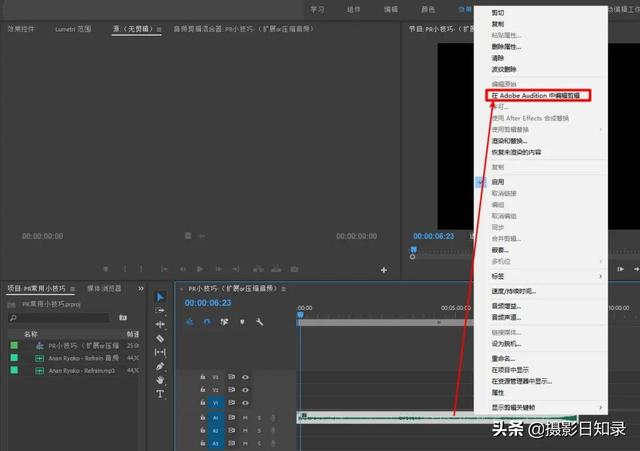640x451 pixels.
Task: Select the Type text tool
Action: pos(160,394)
